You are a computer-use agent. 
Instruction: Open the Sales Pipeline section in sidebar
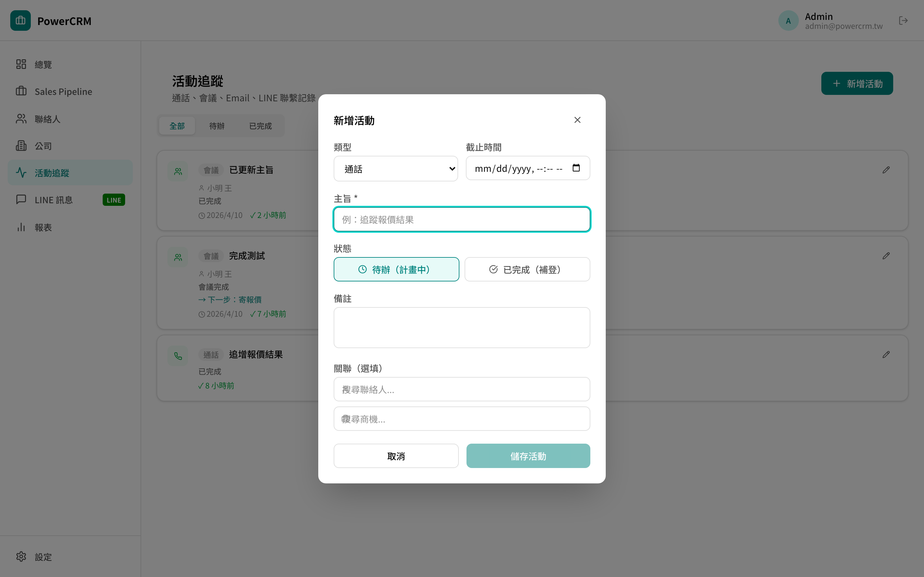tap(63, 91)
